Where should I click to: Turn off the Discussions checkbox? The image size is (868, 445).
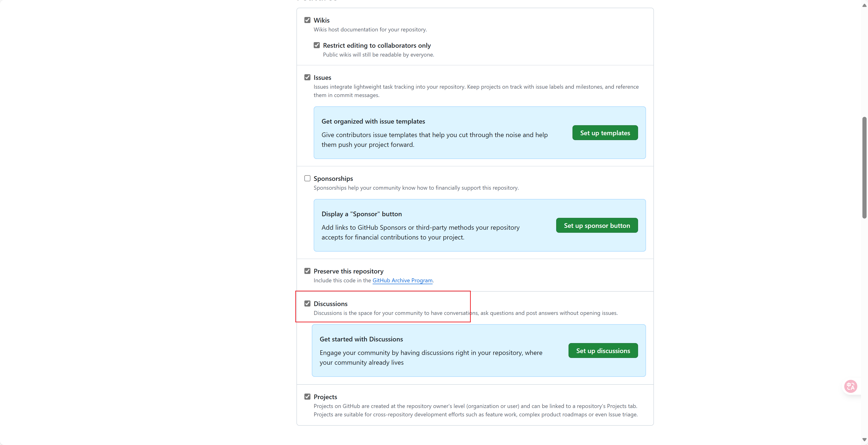coord(307,304)
